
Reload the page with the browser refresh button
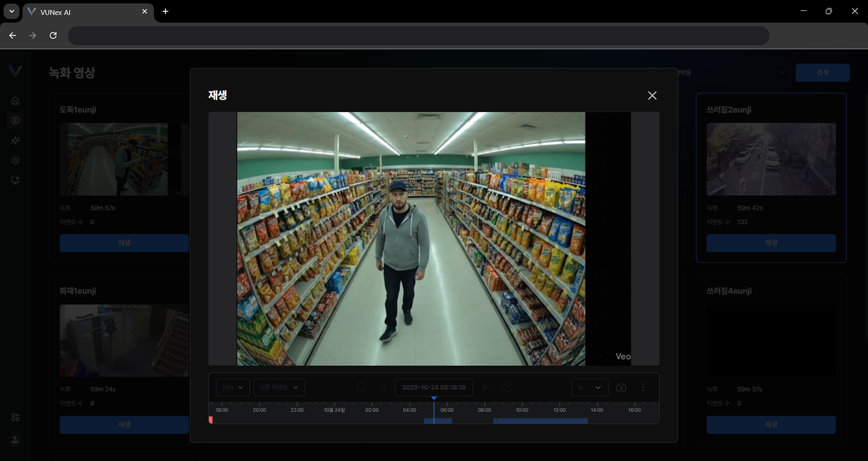[x=53, y=35]
